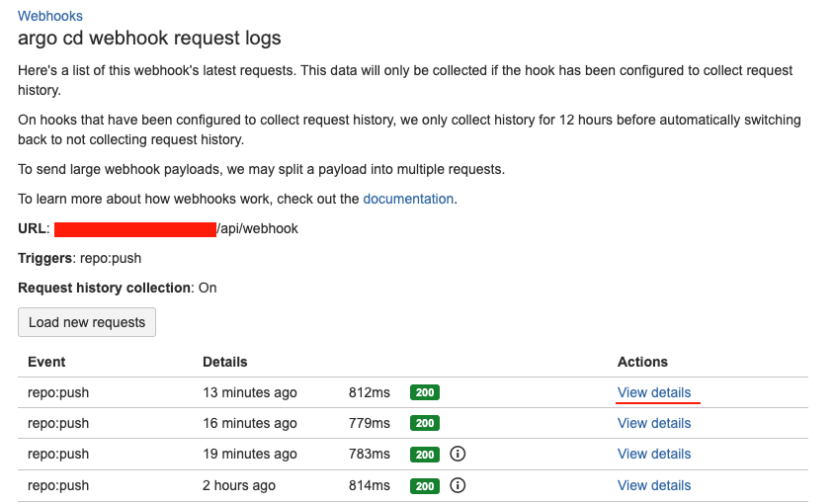Click the 200 status badge for 812ms request

425,392
